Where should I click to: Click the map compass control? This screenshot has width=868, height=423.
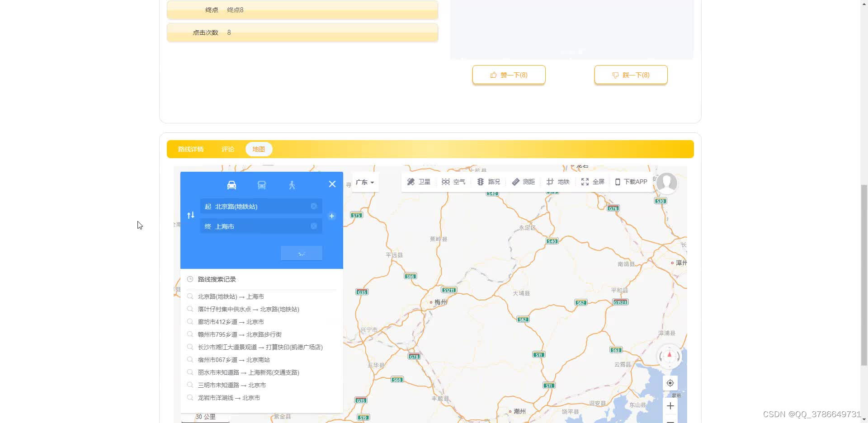pos(670,357)
